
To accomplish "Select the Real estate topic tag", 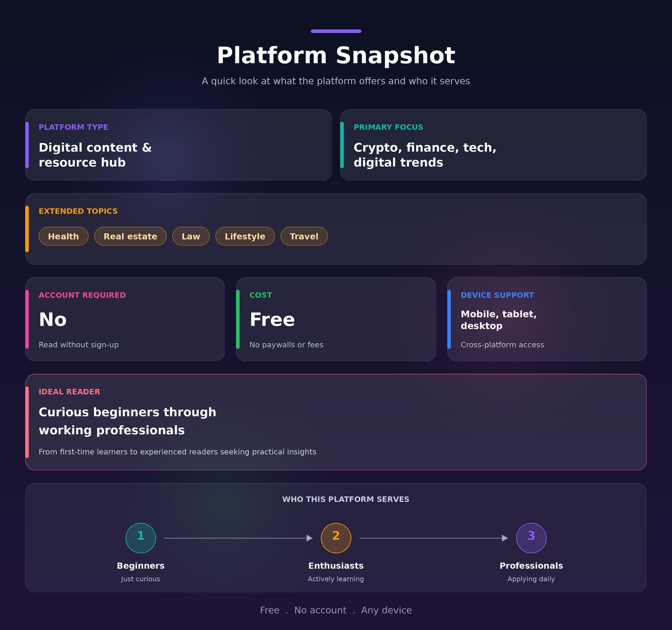I will [x=130, y=236].
